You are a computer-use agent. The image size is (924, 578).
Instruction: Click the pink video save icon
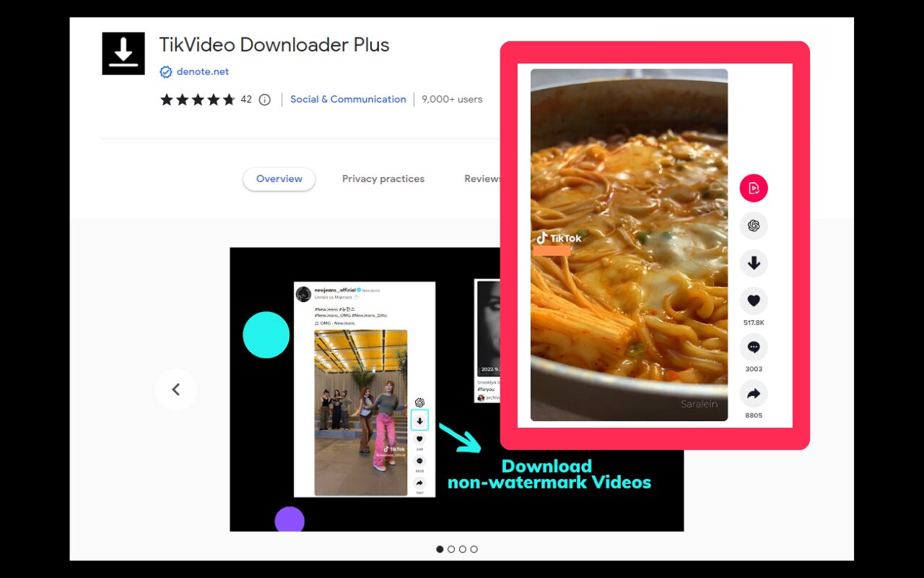tap(754, 189)
